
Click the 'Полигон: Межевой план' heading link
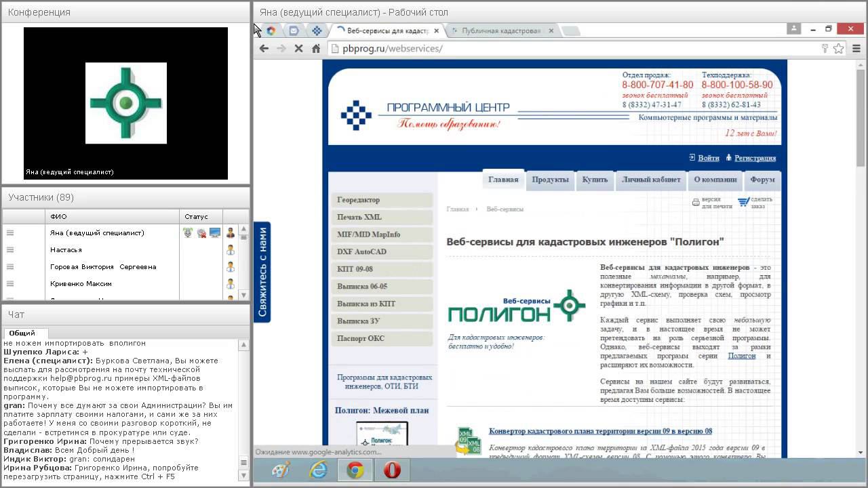click(x=382, y=410)
